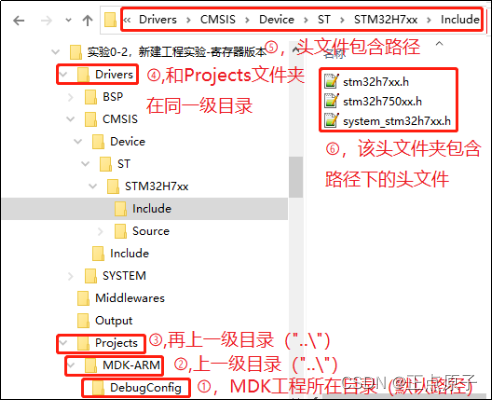Click CMSIS in address breadcrumb
The width and height of the screenshot is (493, 401).
point(218,20)
